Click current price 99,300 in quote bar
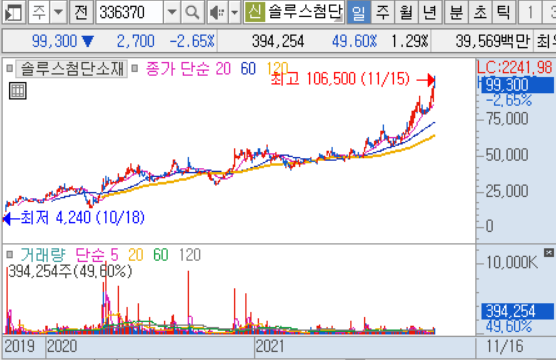Screen dimensions: 556x360 point(54,41)
